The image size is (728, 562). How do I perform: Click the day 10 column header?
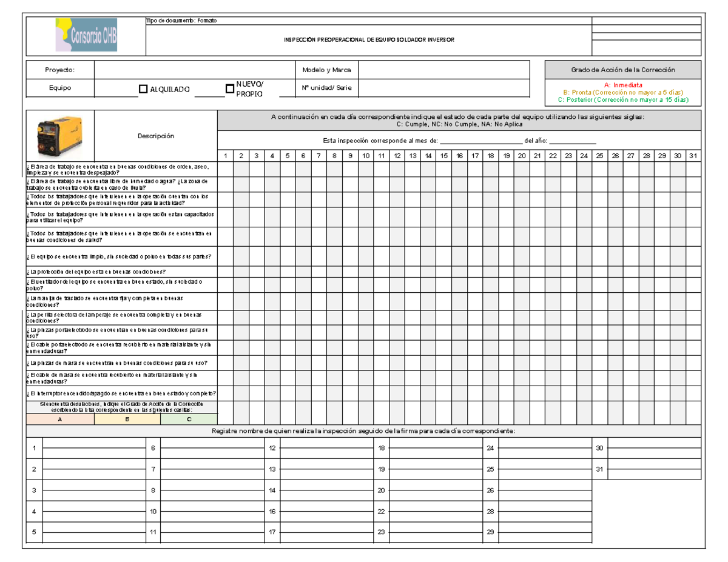[x=366, y=156]
